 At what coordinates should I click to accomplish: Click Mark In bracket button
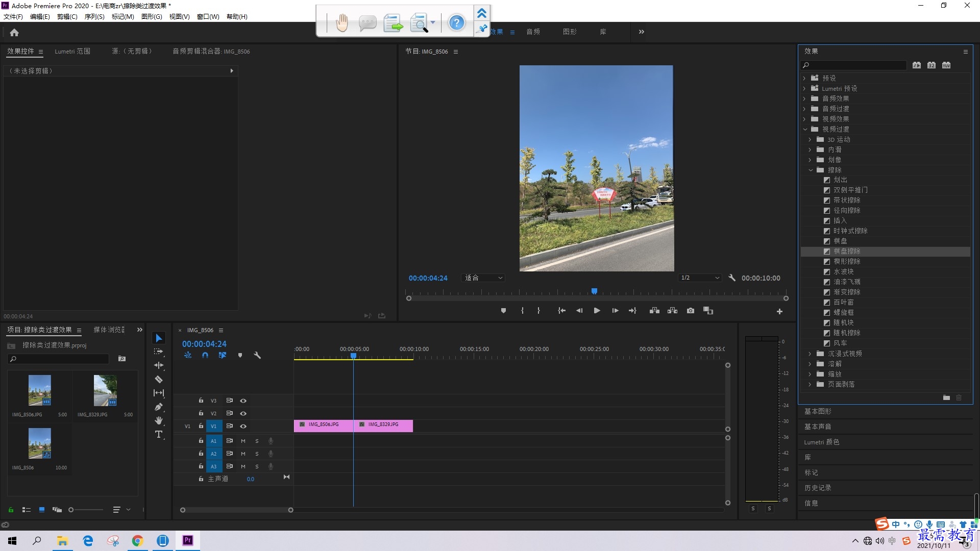click(522, 311)
